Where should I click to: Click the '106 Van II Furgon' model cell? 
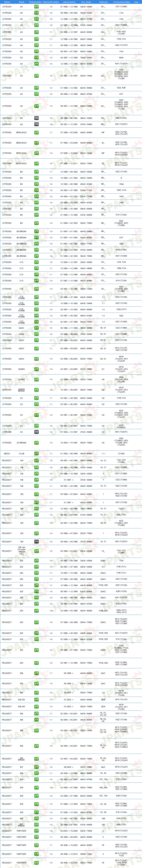tap(22, 551)
